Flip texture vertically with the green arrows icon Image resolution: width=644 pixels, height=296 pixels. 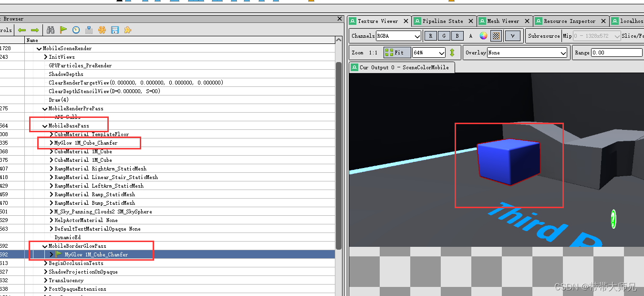point(452,53)
